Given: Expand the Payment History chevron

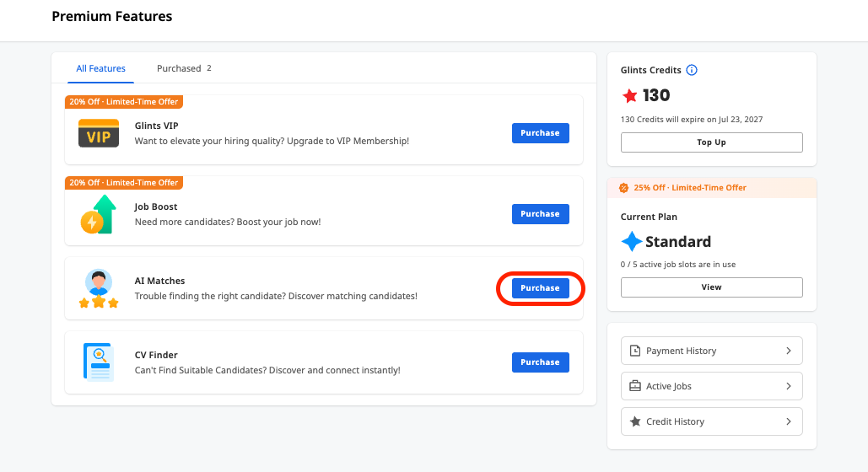Looking at the screenshot, I should tap(789, 351).
